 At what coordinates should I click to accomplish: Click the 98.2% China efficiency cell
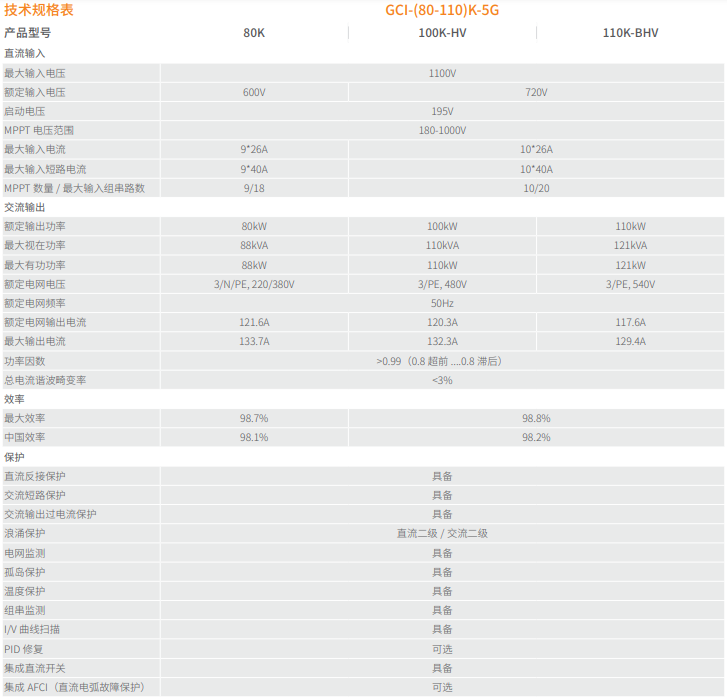536,437
